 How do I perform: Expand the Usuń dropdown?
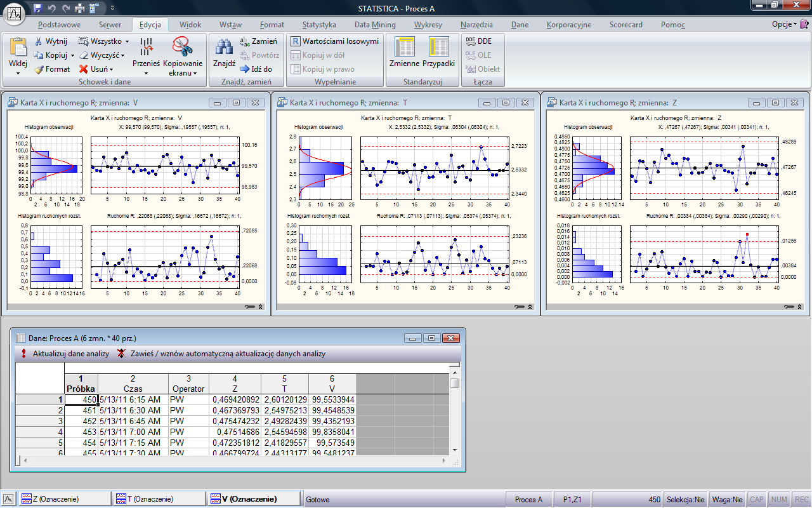111,69
